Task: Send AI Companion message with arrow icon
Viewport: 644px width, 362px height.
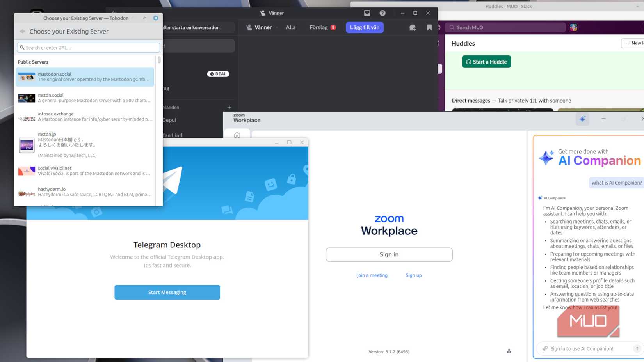Action: (637, 348)
